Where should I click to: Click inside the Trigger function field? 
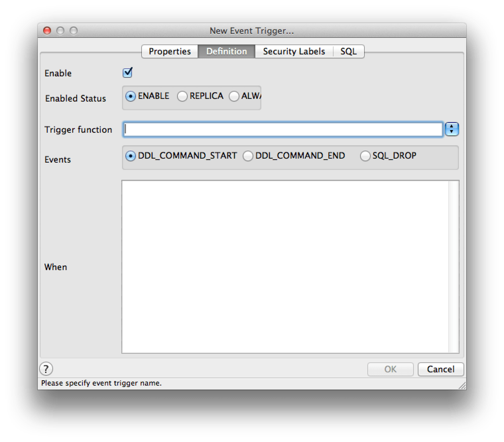[x=283, y=129]
